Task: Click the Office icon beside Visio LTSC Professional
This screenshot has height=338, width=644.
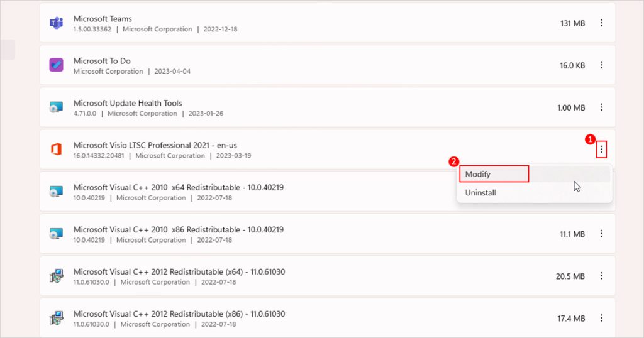Action: [x=56, y=150]
